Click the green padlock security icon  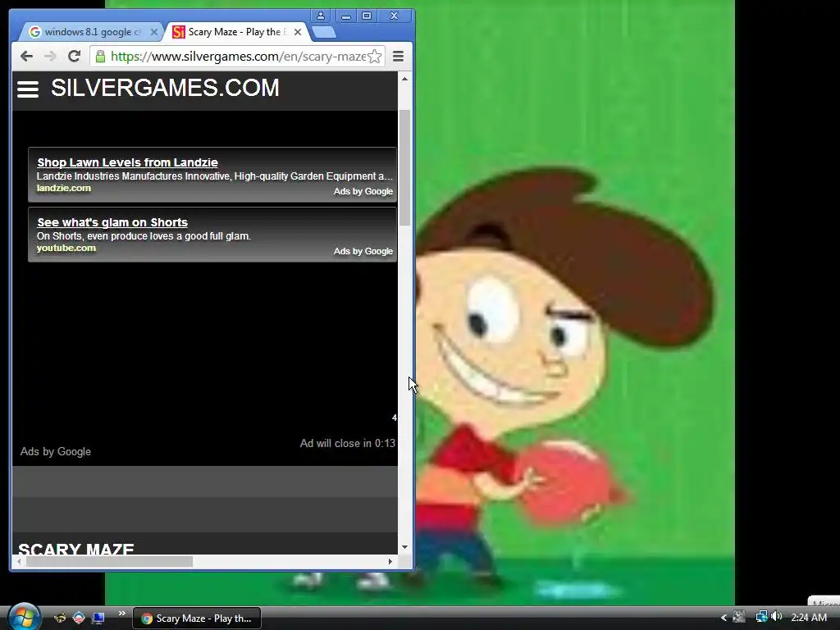[x=100, y=57]
